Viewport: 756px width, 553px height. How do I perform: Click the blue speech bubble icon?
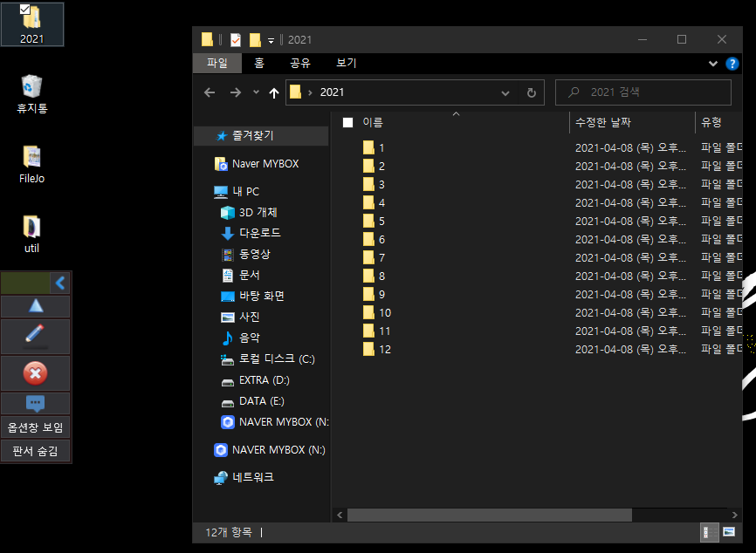tap(35, 403)
